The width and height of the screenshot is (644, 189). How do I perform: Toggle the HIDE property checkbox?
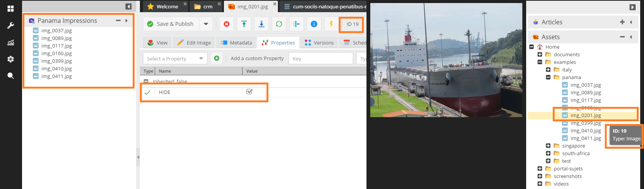coord(249,92)
